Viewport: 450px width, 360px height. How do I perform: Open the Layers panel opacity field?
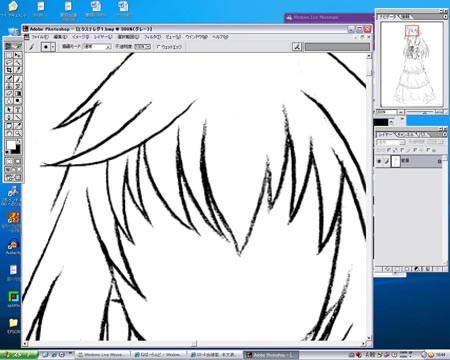click(435, 142)
